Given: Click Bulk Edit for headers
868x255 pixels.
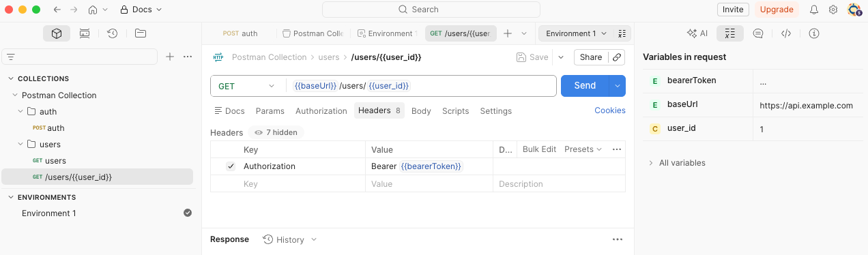Looking at the screenshot, I should coord(539,149).
